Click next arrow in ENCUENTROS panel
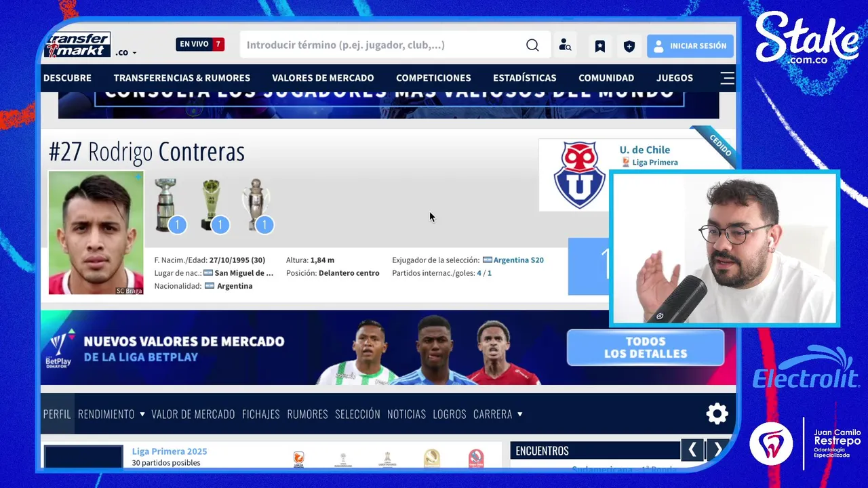This screenshot has height=488, width=868. (717, 450)
